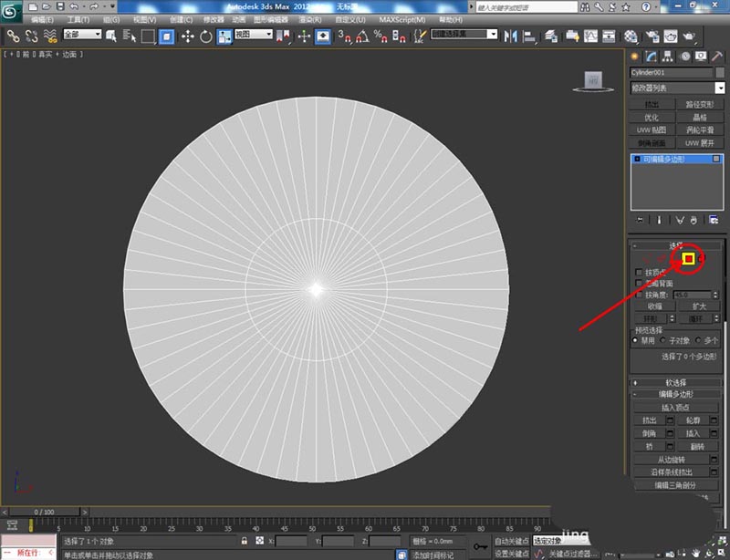
Task: Click the selection lock toggle icon
Action: [x=245, y=541]
